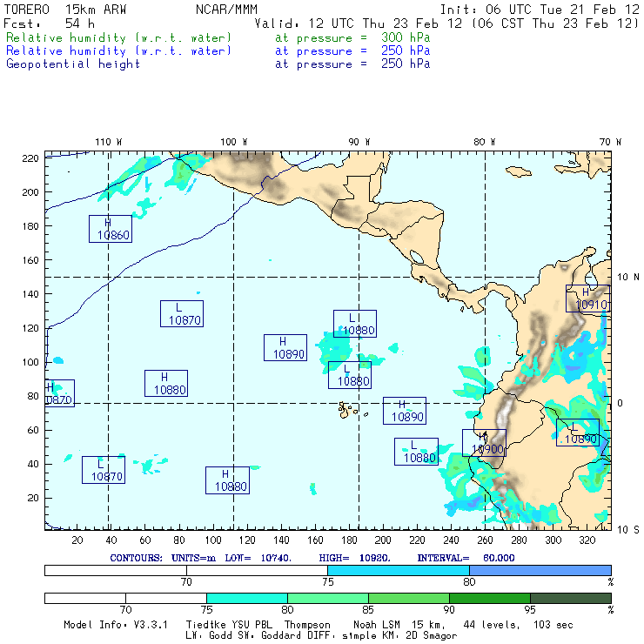Viewport: 644px width, 644px height.
Task: Click the Jamaica island outline
Action: click(519, 171)
